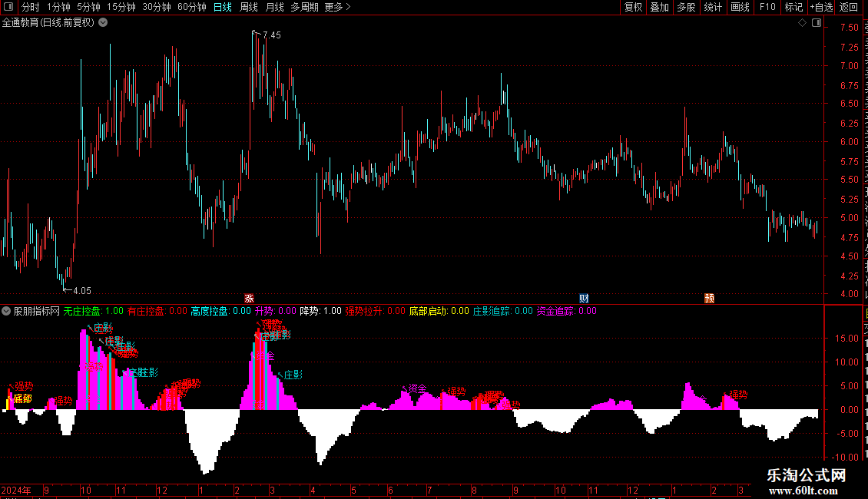Add stock via +自选 button

click(821, 7)
